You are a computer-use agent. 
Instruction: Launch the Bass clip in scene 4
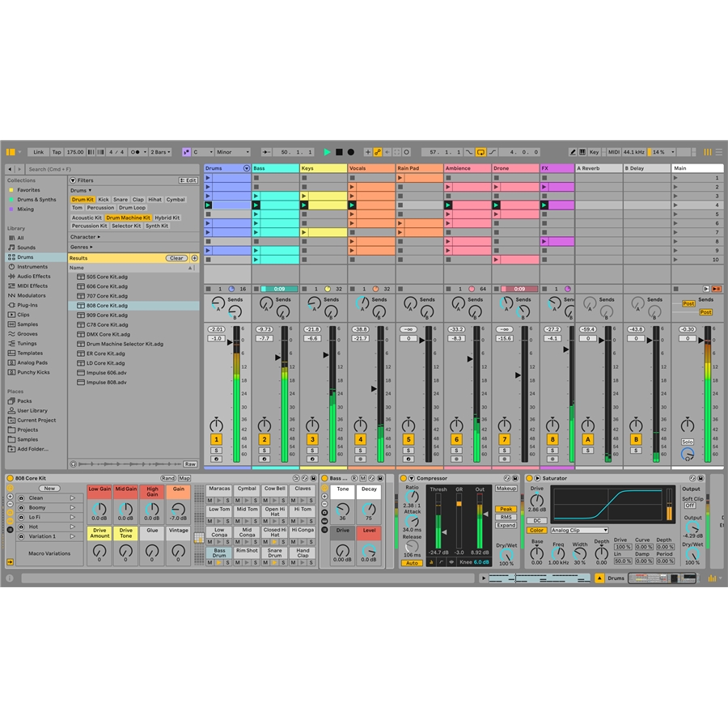pyautogui.click(x=257, y=205)
